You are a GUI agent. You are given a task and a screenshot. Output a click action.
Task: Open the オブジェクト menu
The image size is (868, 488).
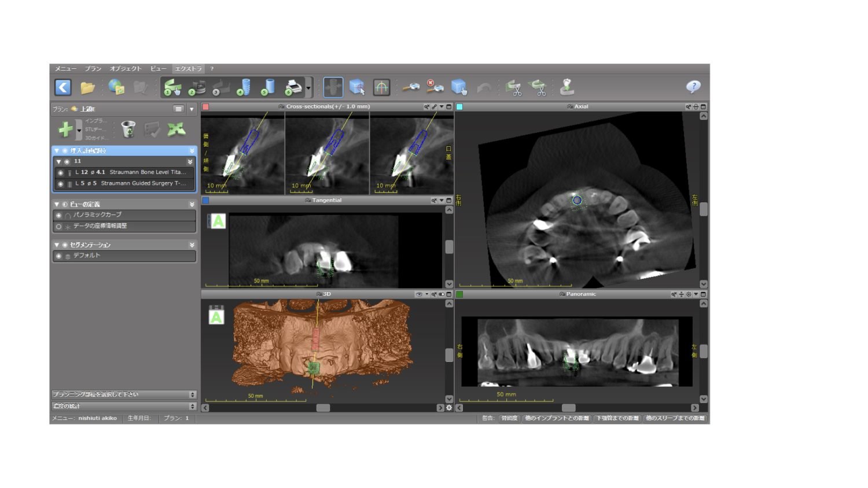tap(125, 69)
